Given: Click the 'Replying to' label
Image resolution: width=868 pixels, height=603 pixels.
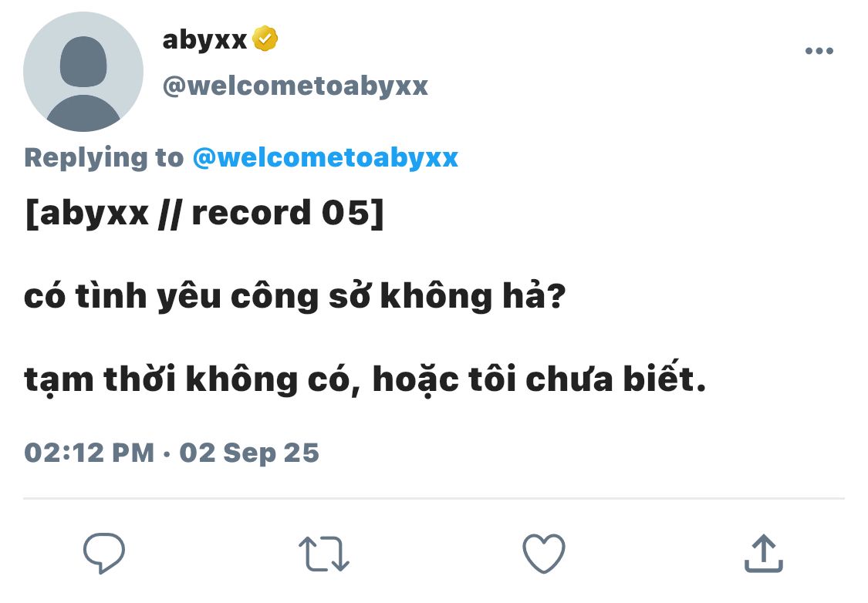Looking at the screenshot, I should 103,158.
